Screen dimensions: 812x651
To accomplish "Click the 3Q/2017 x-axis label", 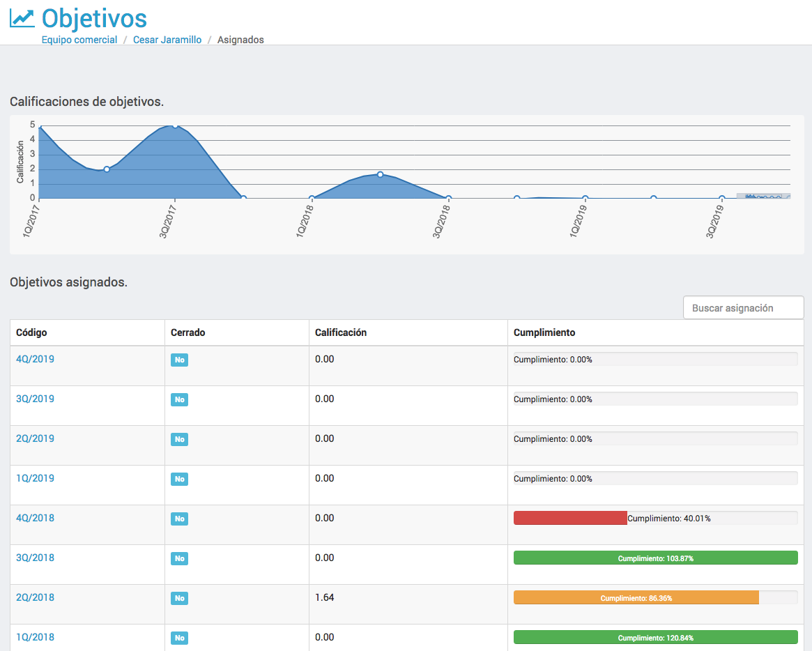I will click(168, 221).
